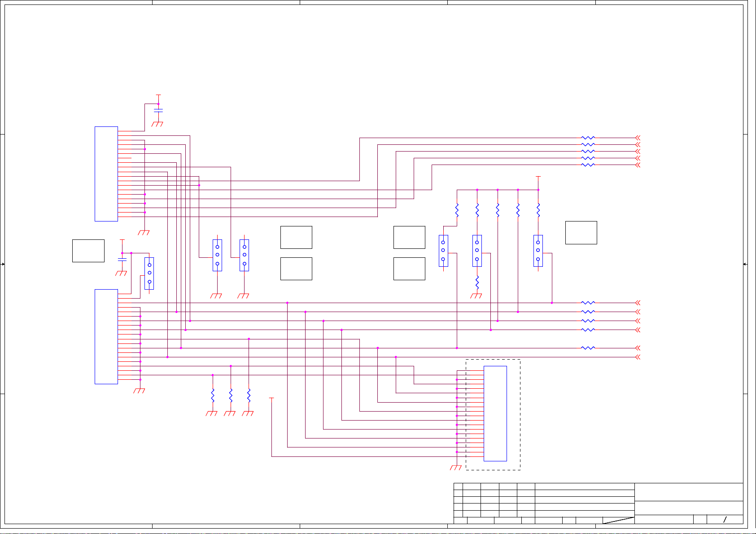Screen dimensions: 756x534
Task: Select the blue connector block inside the dashed outline
Action: click(495, 413)
